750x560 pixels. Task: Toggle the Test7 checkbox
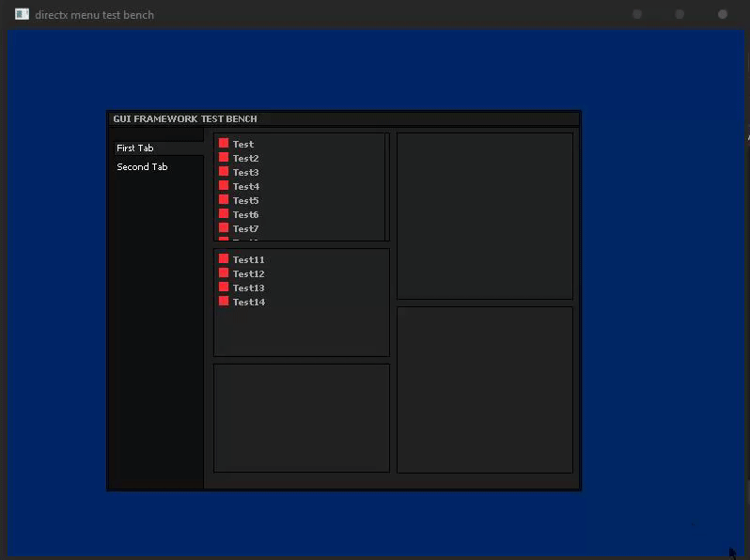tap(224, 227)
